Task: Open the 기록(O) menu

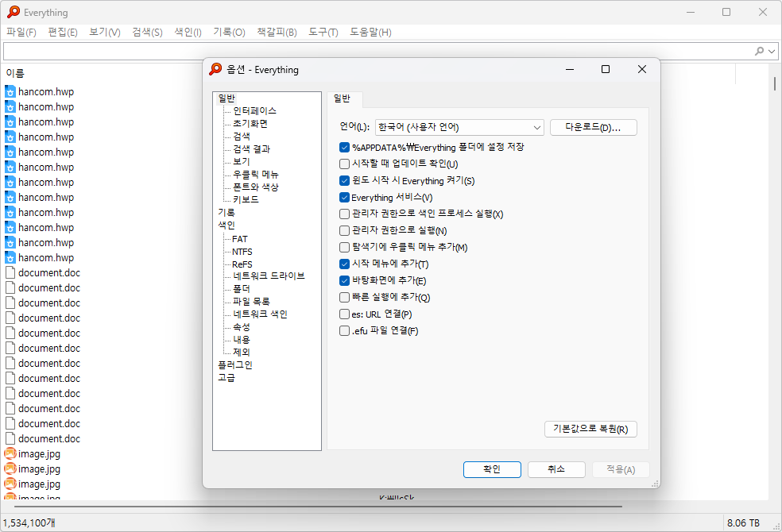Action: pos(229,33)
